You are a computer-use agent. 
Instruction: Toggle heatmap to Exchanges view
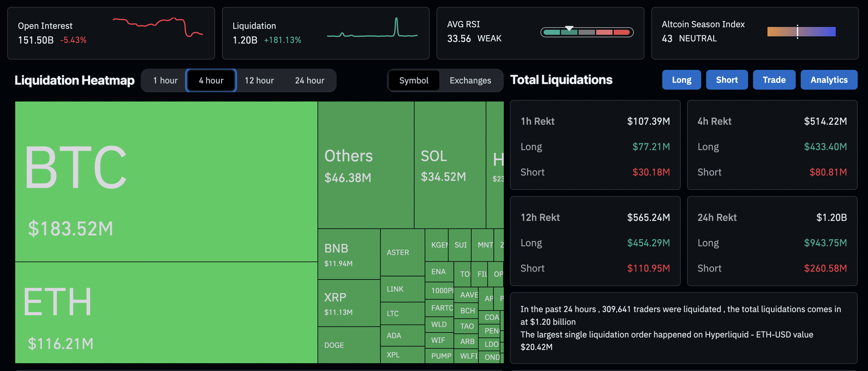click(x=470, y=80)
